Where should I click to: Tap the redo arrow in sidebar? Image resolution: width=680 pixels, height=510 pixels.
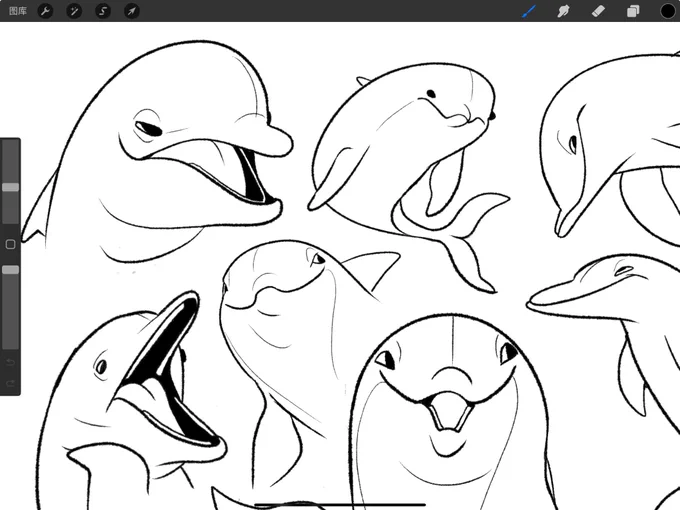pos(10,383)
